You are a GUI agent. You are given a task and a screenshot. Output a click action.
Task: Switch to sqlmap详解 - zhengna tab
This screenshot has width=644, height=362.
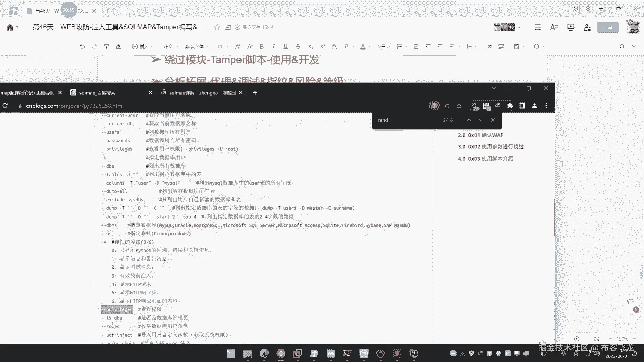coord(202,93)
